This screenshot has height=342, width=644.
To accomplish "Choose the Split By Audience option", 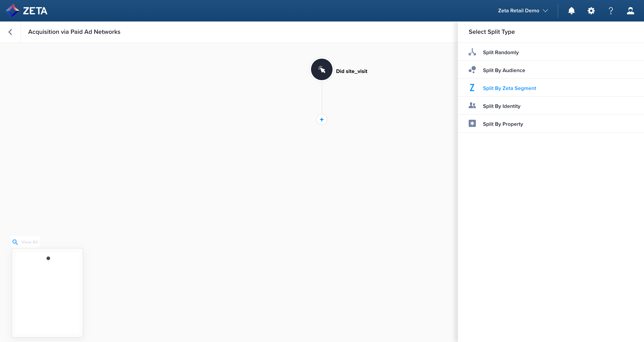I will pyautogui.click(x=504, y=70).
